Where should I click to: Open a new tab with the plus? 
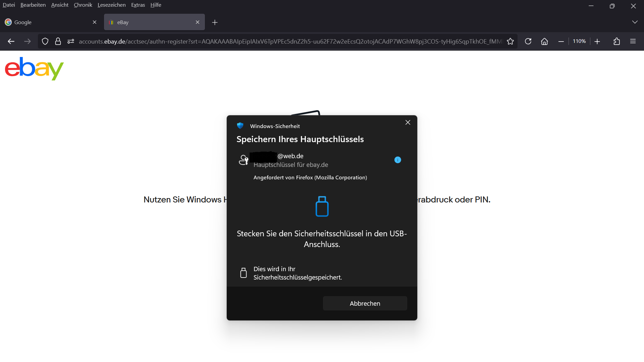click(215, 22)
